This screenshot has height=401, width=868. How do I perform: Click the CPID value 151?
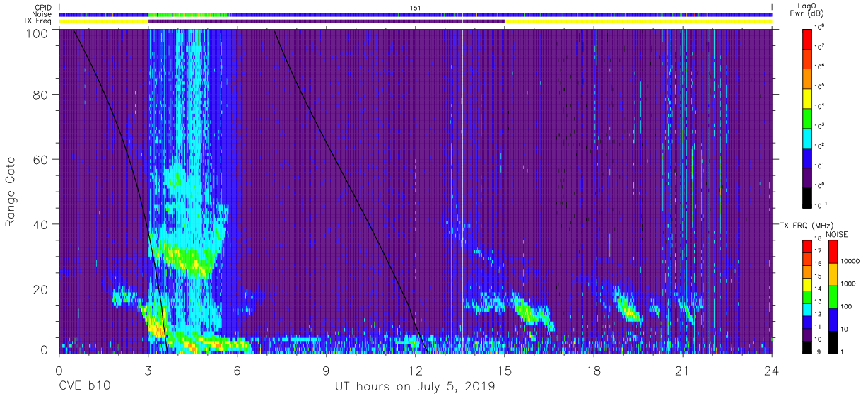[416, 8]
